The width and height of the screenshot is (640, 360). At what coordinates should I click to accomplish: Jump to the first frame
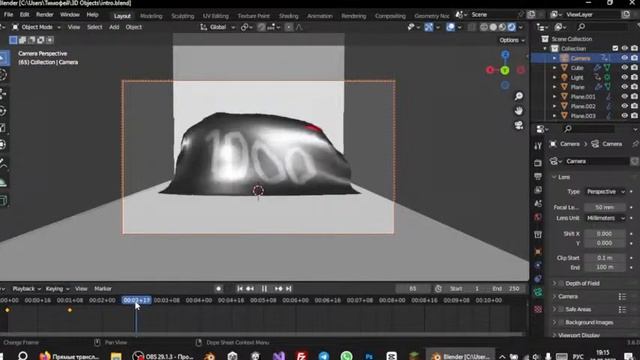[240, 289]
